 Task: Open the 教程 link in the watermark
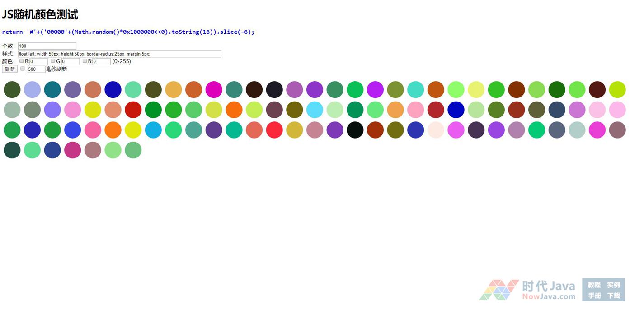click(594, 285)
